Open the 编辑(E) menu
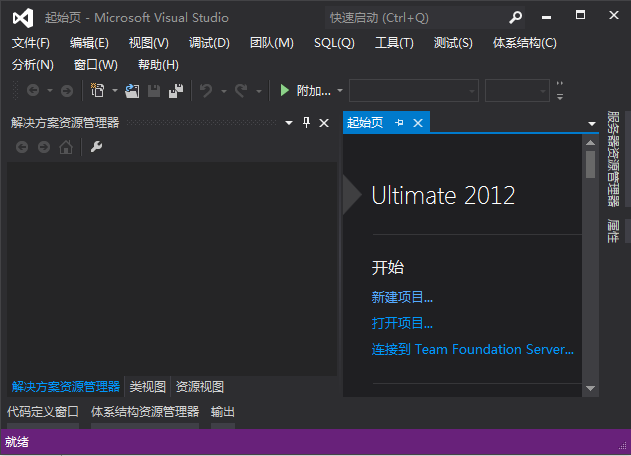631x456 pixels. (89, 43)
